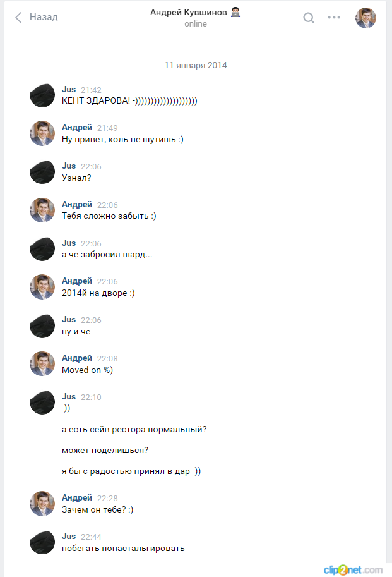Open the three-dots actions menu
The width and height of the screenshot is (392, 577).
coord(334,18)
